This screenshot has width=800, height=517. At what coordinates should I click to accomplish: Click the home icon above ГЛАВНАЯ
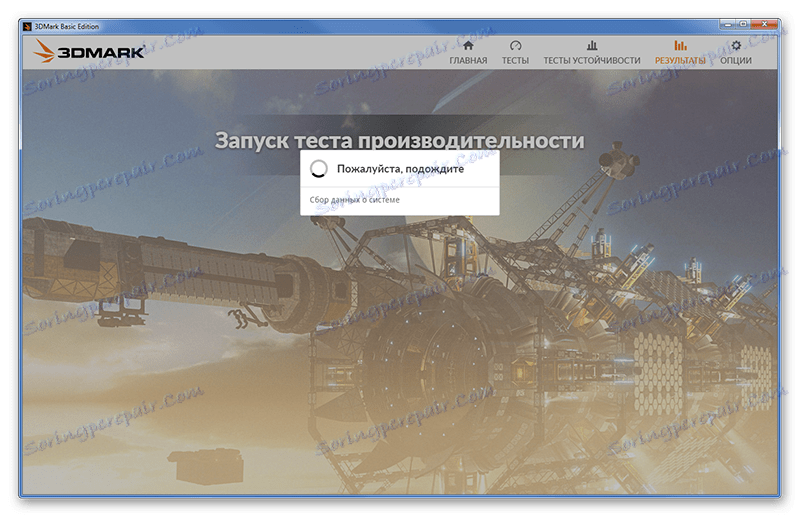click(468, 45)
